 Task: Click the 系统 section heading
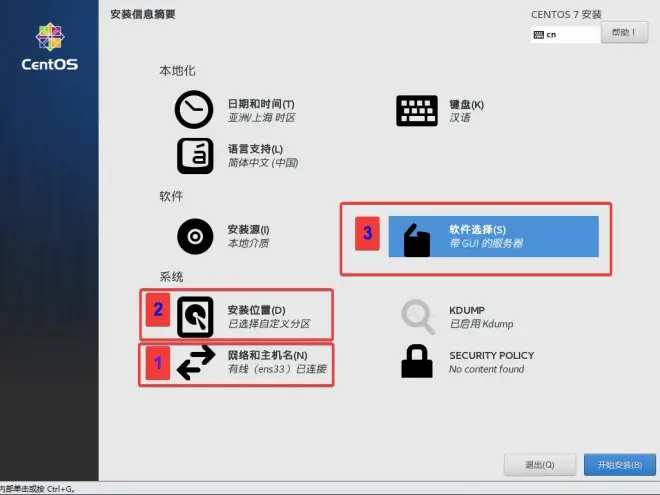click(171, 277)
